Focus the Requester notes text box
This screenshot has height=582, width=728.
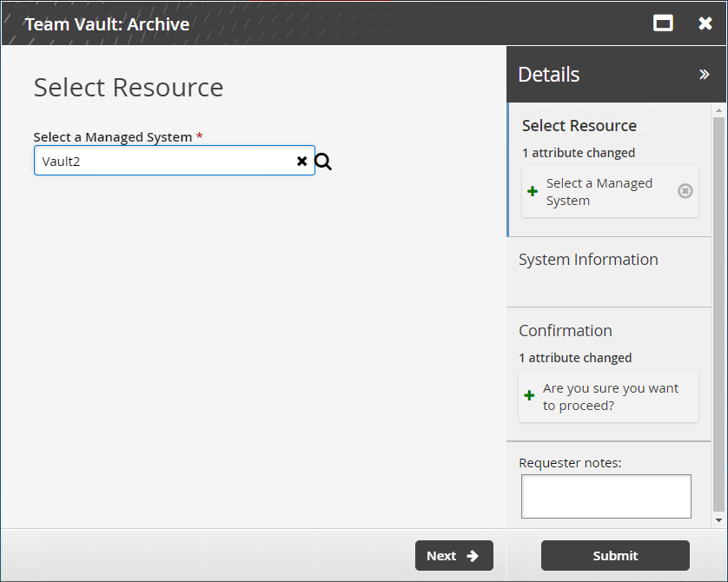(606, 496)
